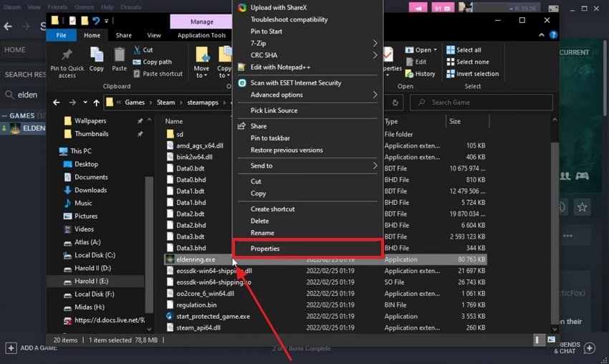Switch to the Share ribbon tab
Screen dimensions: 609x364
pos(123,35)
